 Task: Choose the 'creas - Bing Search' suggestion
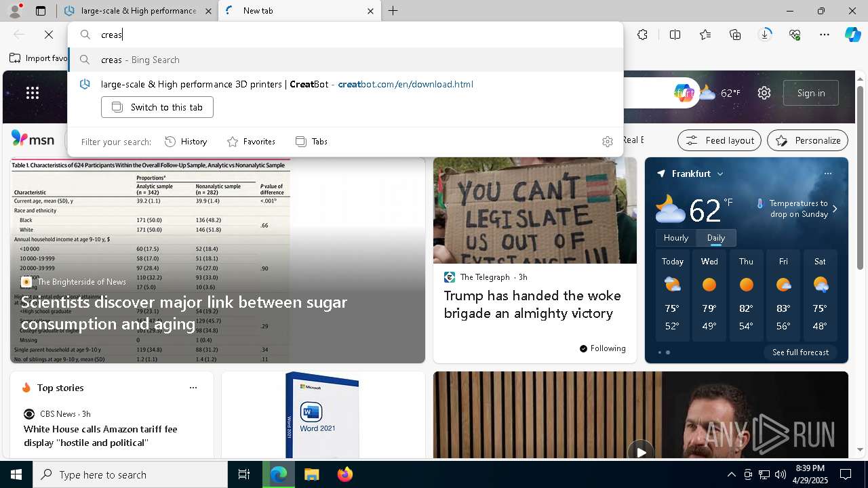(346, 60)
